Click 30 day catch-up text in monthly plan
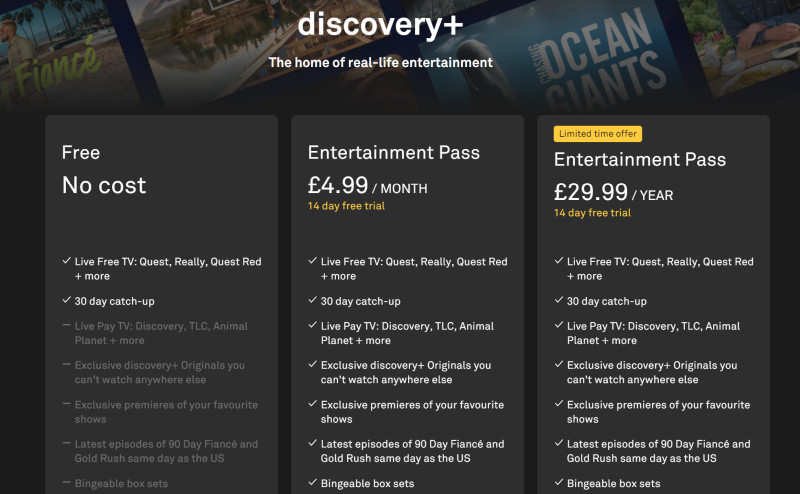 point(361,301)
